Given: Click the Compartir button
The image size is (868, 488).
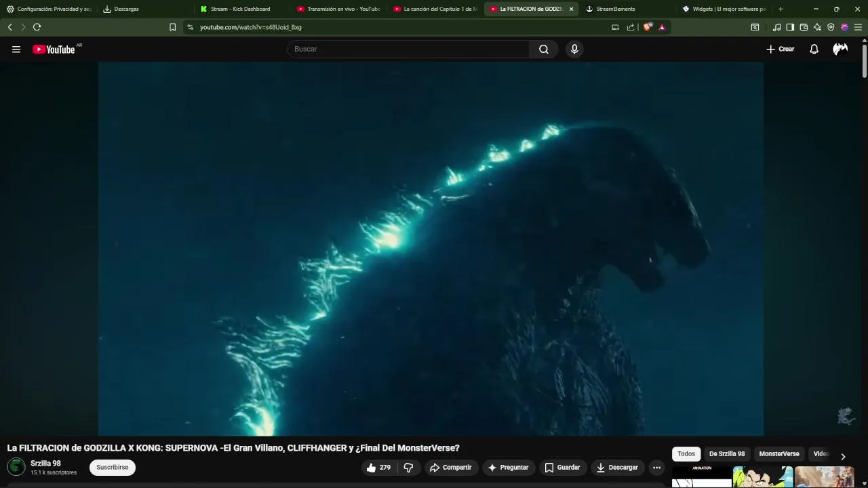Looking at the screenshot, I should click(451, 468).
